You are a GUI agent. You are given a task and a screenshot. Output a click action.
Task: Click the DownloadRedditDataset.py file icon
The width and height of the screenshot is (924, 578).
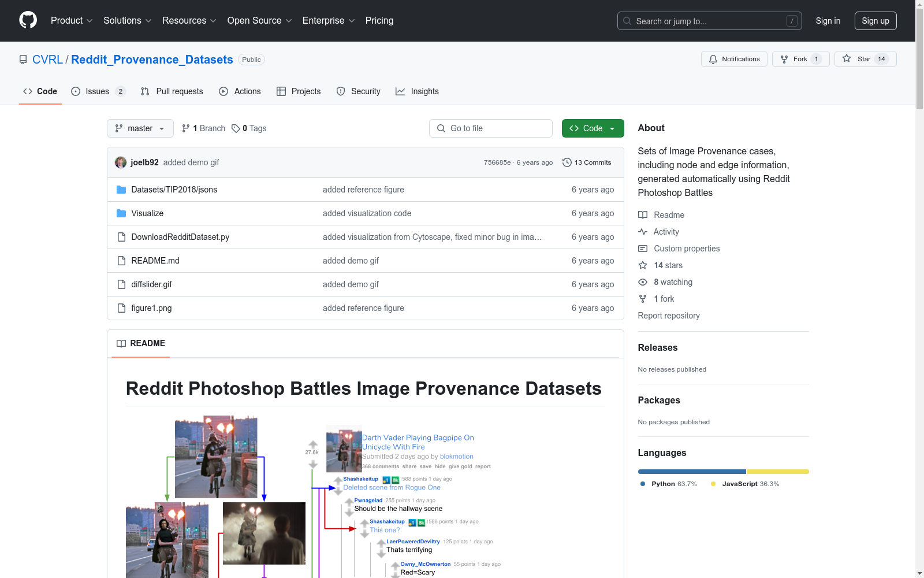[121, 237]
